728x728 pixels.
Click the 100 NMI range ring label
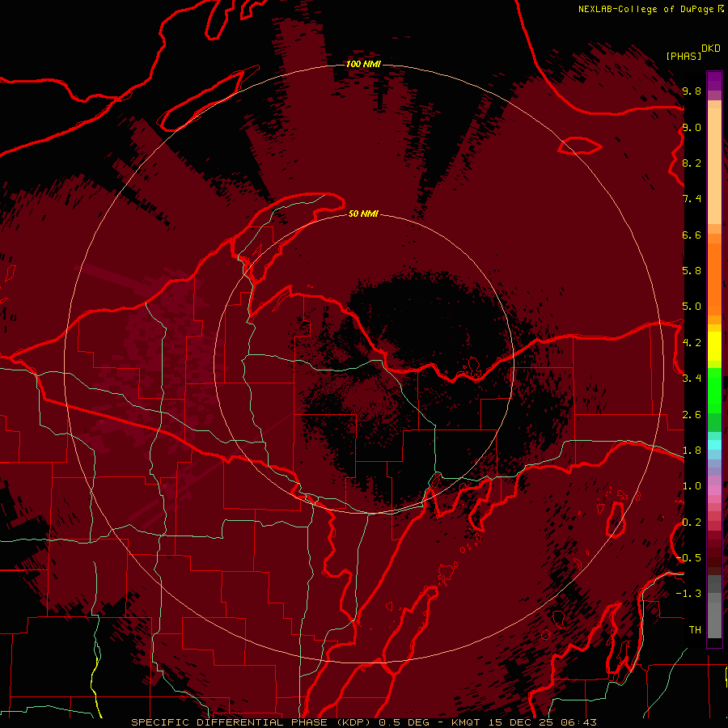363,64
